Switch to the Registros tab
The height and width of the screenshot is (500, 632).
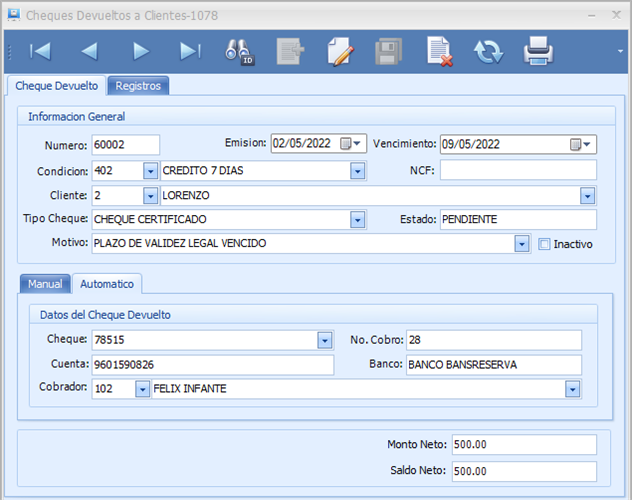pyautogui.click(x=138, y=86)
